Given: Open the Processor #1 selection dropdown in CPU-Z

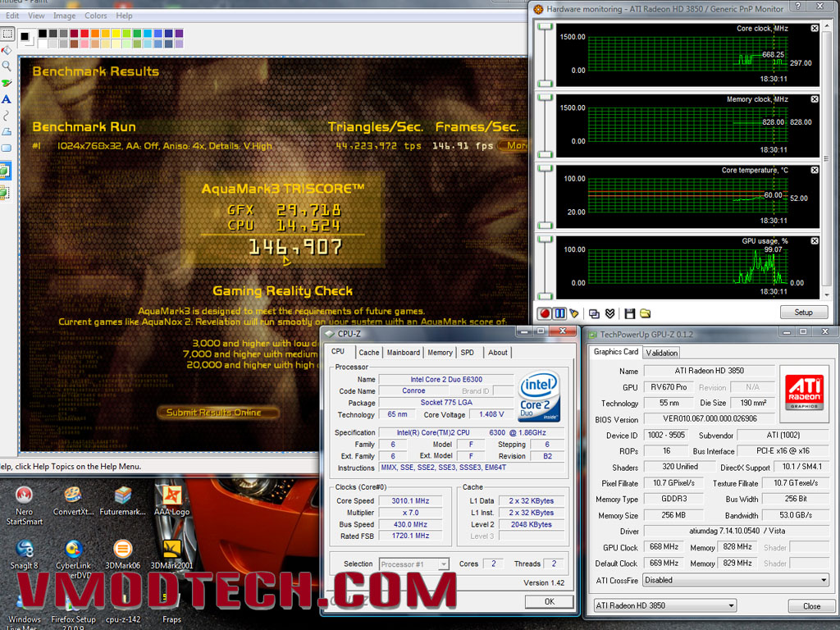Looking at the screenshot, I should 414,564.
